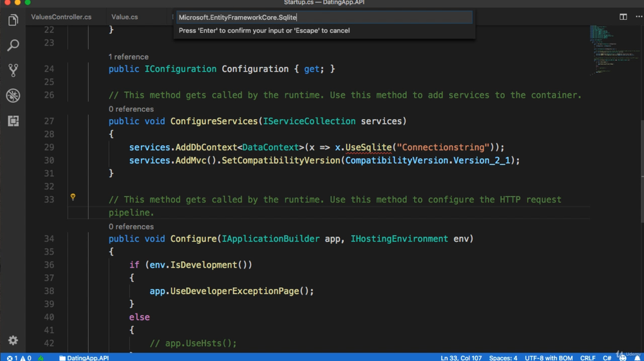This screenshot has width=644, height=361.
Task: Click line number 29 in gutter
Action: point(49,147)
